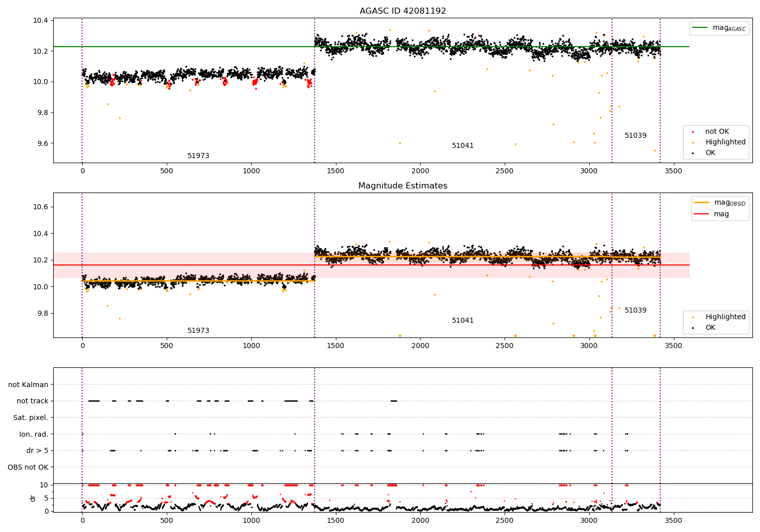This screenshot has height=532, width=760.
Task: Click x-axis tick 1500 in bottom flags plot
Action: (335, 520)
